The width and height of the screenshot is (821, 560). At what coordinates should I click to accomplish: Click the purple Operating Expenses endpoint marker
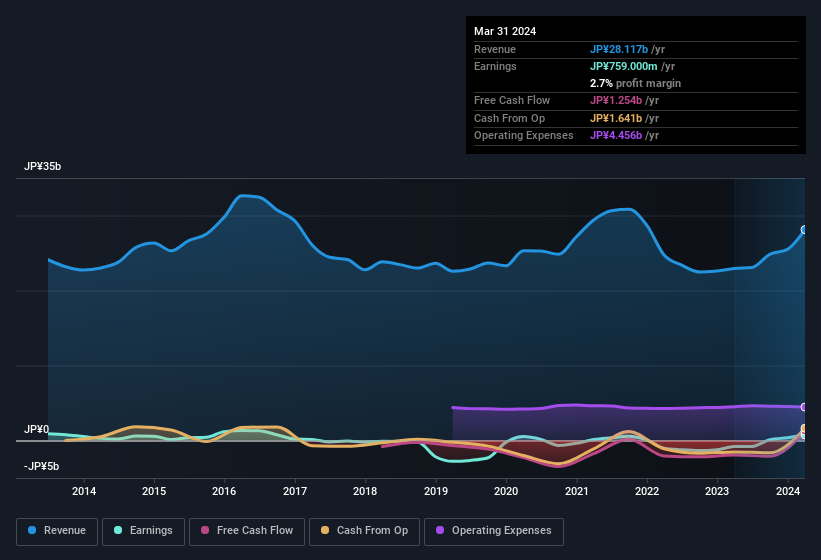(804, 407)
